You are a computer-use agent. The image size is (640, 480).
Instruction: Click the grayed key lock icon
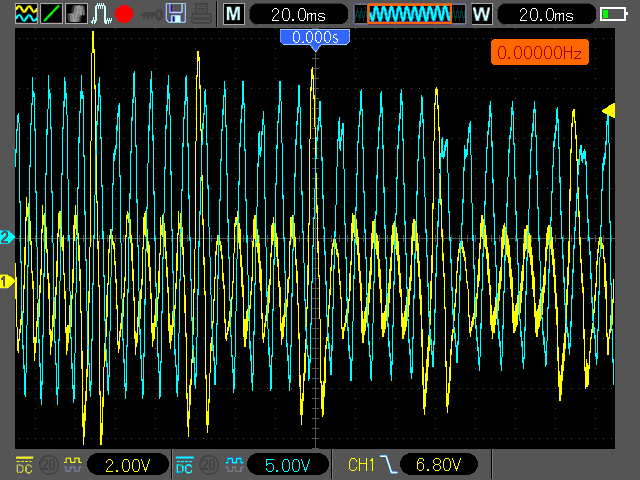pyautogui.click(x=151, y=16)
